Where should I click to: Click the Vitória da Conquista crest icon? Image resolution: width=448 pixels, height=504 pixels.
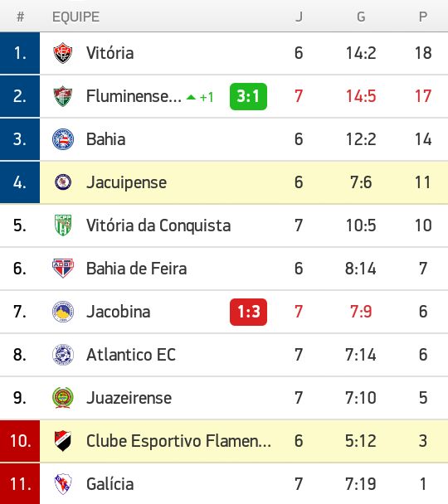[63, 225]
